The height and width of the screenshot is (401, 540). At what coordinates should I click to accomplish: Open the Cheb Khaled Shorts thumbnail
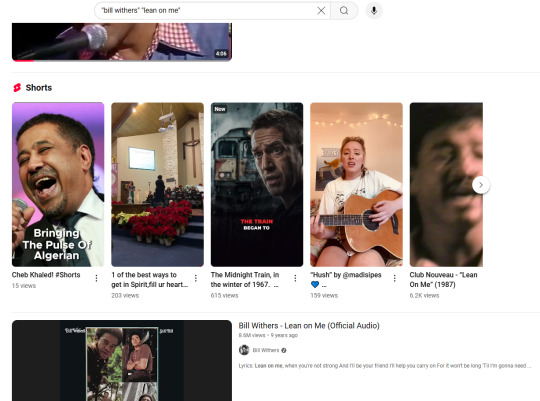coord(58,184)
